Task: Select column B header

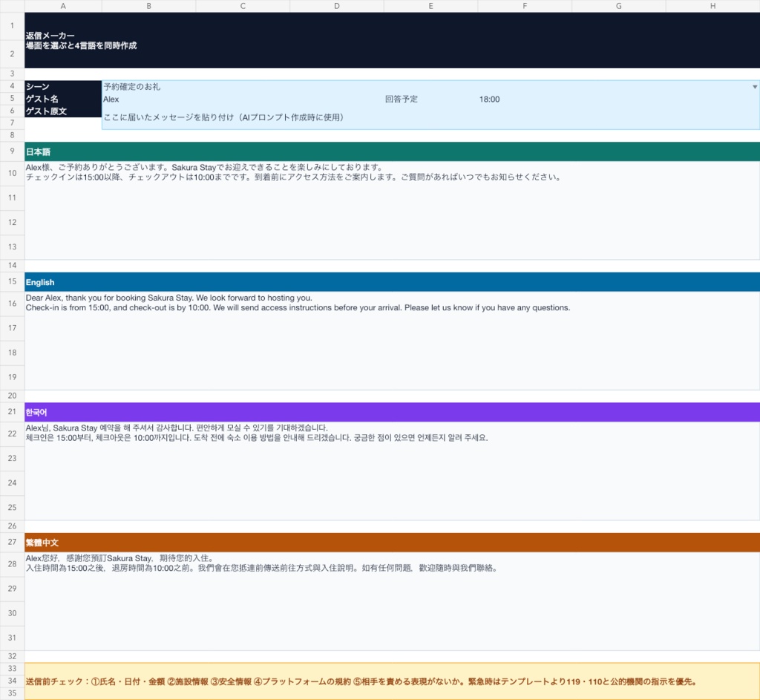Action: click(148, 6)
